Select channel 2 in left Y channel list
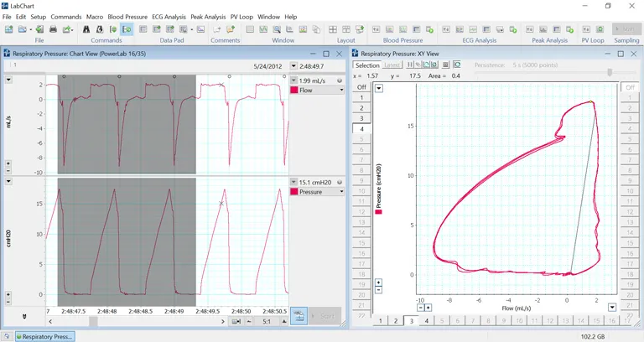Viewport: 644px width, 342px height. pyautogui.click(x=361, y=108)
